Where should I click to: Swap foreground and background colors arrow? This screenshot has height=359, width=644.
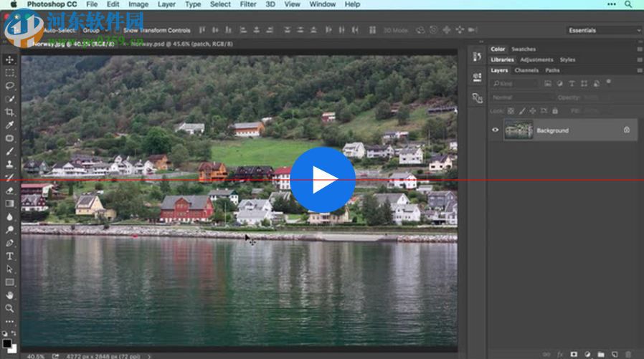14,334
